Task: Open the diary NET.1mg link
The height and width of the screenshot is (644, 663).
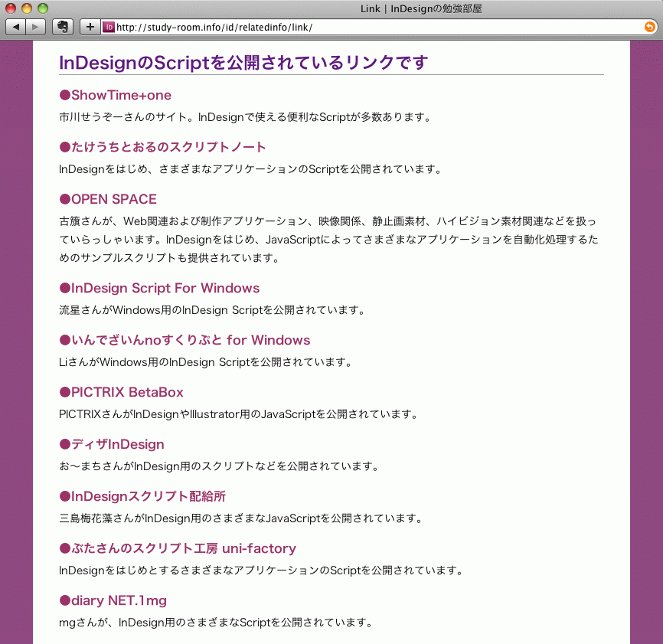Action: [x=113, y=600]
